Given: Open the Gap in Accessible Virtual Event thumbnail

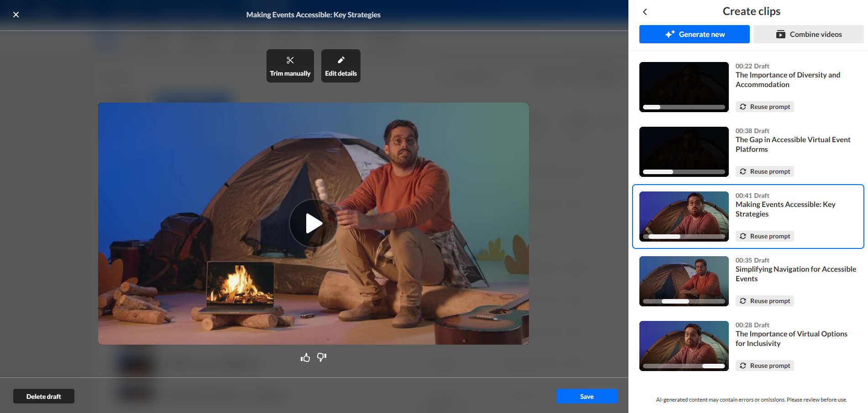Looking at the screenshot, I should [x=684, y=152].
